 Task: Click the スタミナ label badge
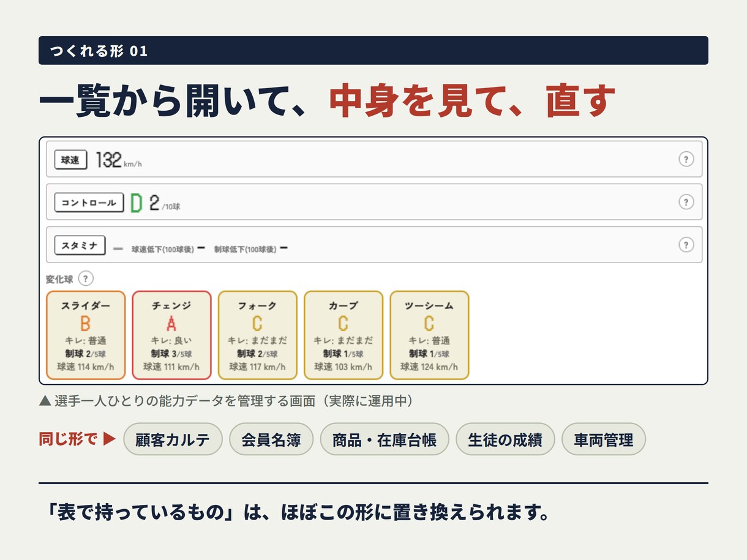[80, 245]
